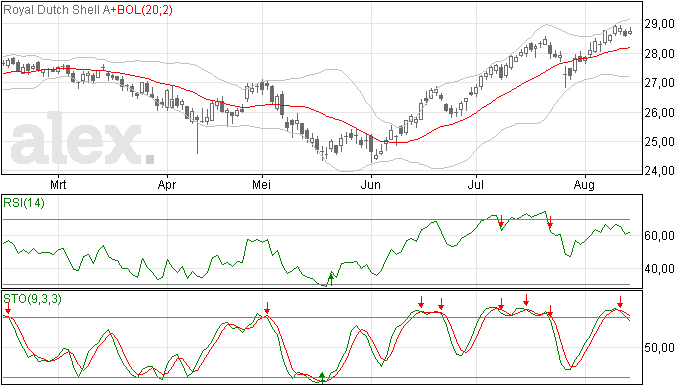Click the red stochastic sell arrow at chart start
This screenshot has width=690, height=387.
click(x=8, y=308)
